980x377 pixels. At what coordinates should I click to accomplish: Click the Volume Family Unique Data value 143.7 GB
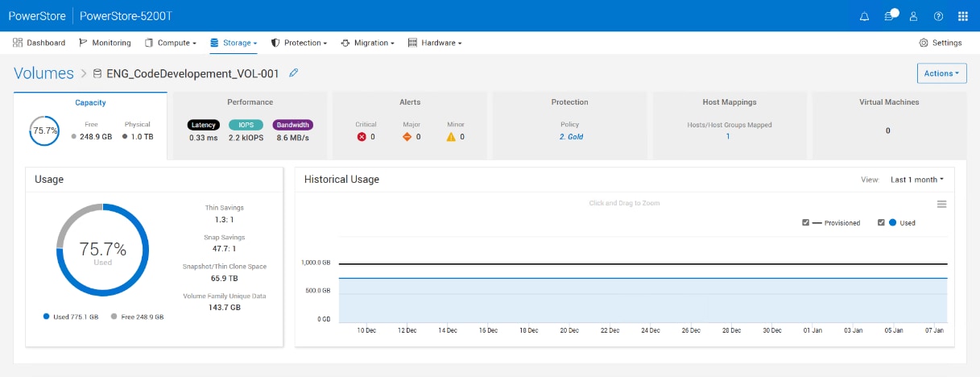[225, 308]
